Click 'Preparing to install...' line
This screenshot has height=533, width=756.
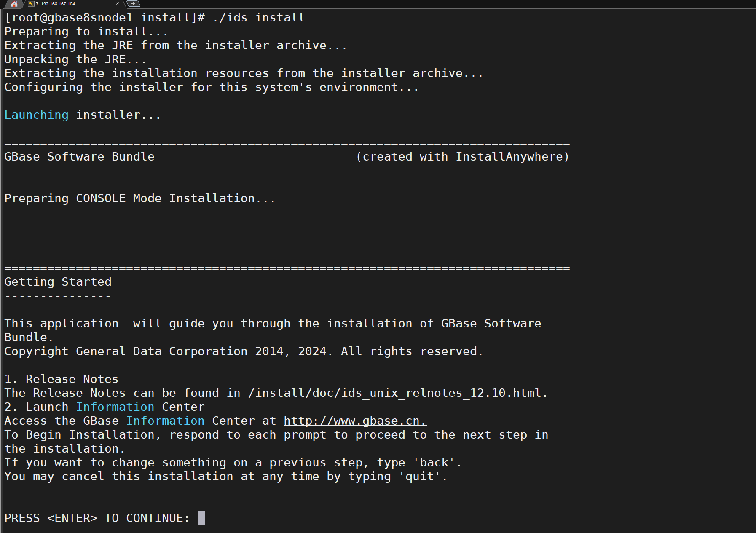point(86,32)
